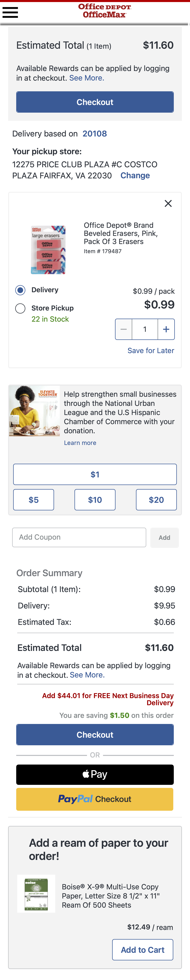Select the $20 donation amount

point(156,500)
